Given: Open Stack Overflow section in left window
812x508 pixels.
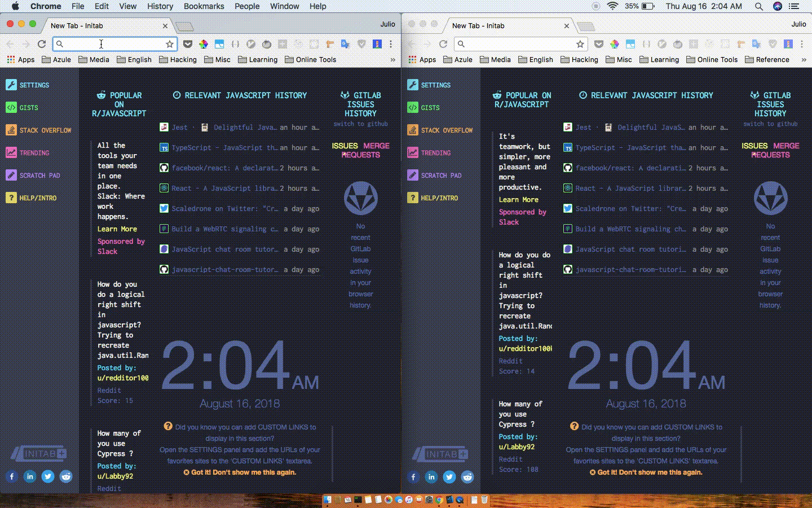Looking at the screenshot, I should (38, 130).
